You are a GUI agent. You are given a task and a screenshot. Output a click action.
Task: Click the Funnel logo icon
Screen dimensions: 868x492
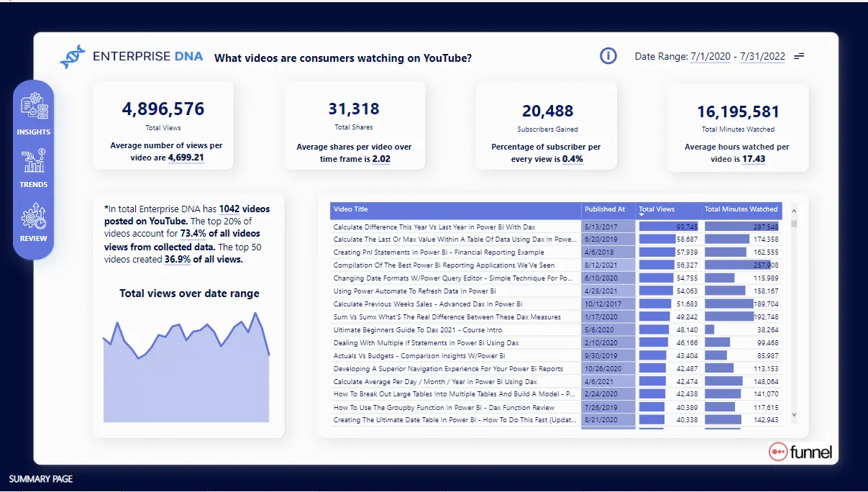pos(778,452)
